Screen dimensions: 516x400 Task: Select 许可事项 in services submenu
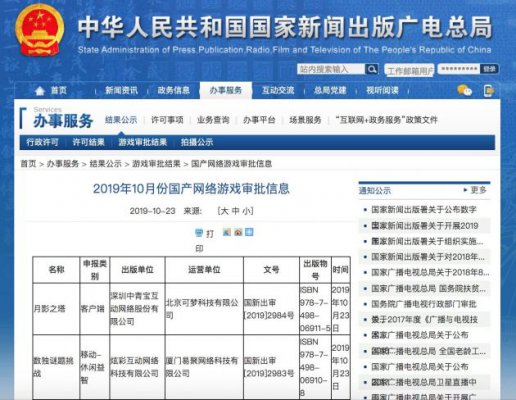(167, 120)
